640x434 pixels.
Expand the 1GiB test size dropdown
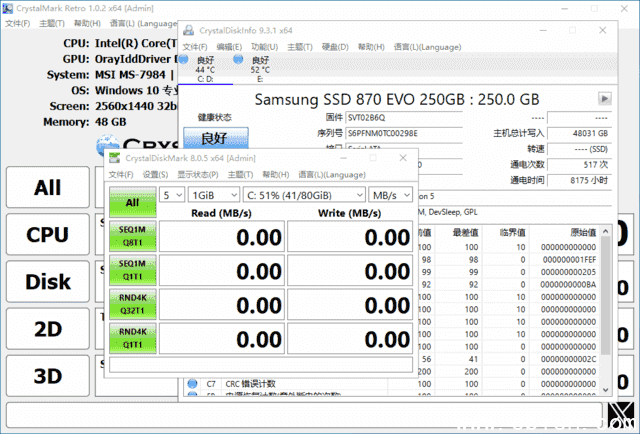point(213,194)
